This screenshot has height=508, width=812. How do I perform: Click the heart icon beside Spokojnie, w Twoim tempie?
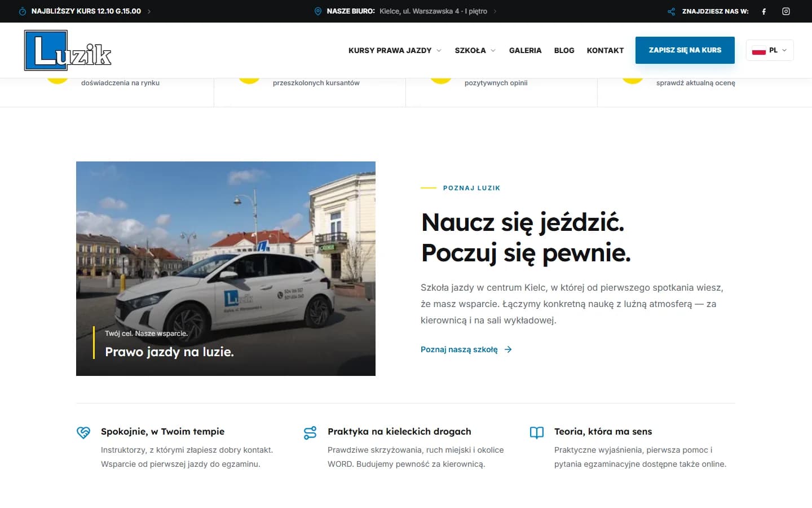[x=83, y=432]
